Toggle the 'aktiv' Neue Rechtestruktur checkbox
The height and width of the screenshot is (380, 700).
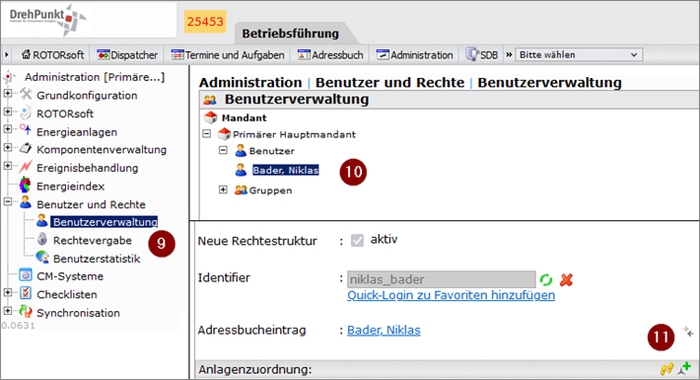point(357,241)
